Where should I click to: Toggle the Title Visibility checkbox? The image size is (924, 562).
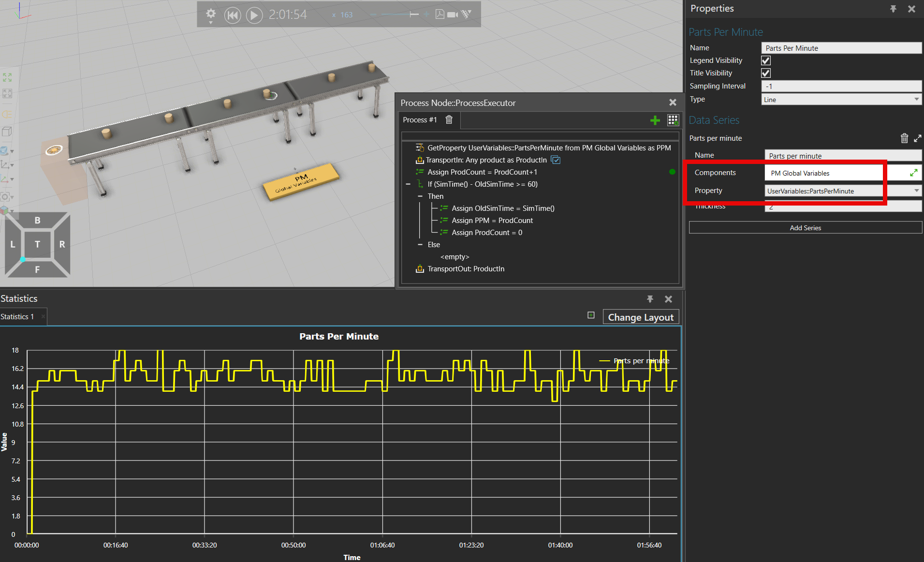(766, 73)
